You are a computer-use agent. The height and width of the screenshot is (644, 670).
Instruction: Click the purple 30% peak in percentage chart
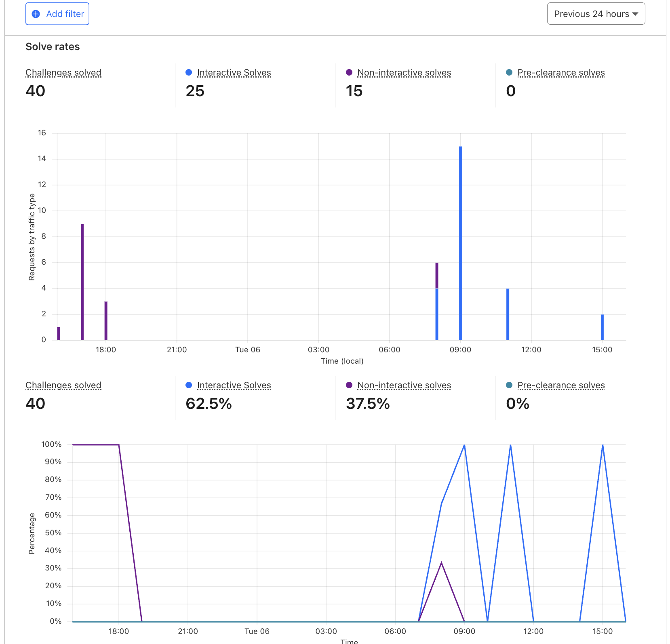(x=441, y=563)
